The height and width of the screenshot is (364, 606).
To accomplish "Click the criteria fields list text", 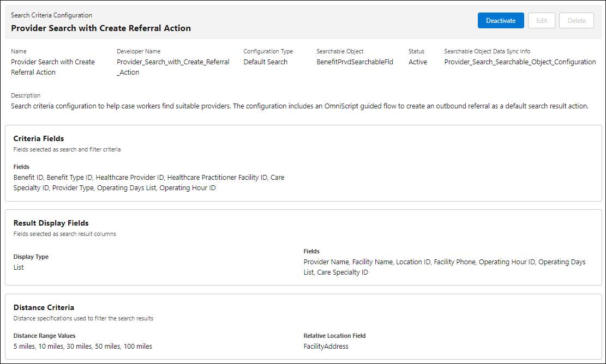I will click(x=148, y=183).
